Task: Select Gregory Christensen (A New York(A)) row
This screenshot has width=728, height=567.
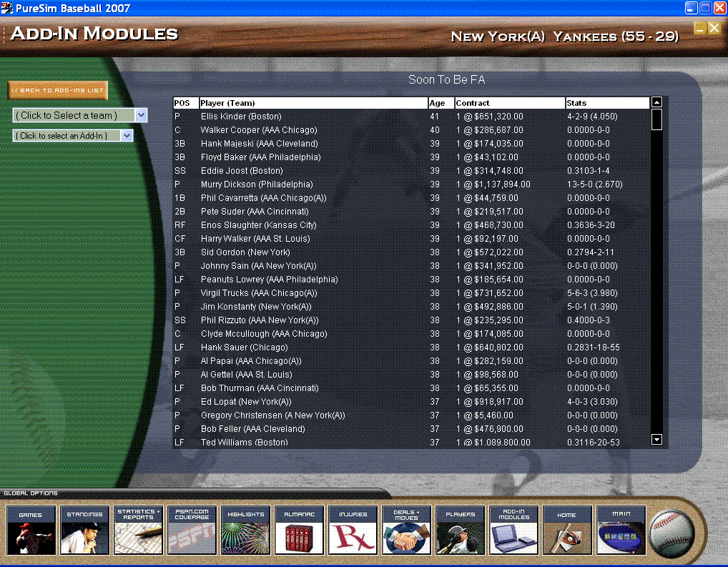Action: click(411, 415)
